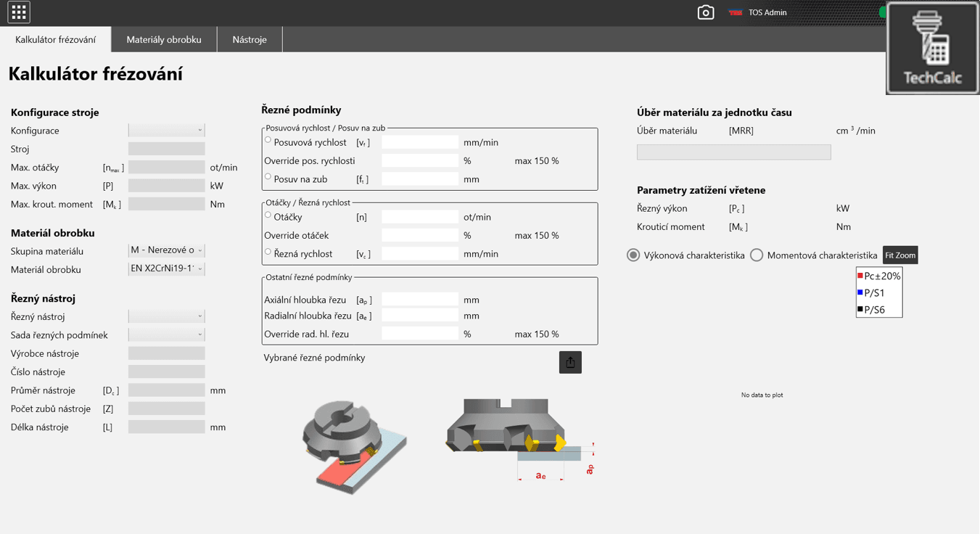Click the Axiální hloubka řezu input field
This screenshot has height=534, width=980.
point(420,300)
